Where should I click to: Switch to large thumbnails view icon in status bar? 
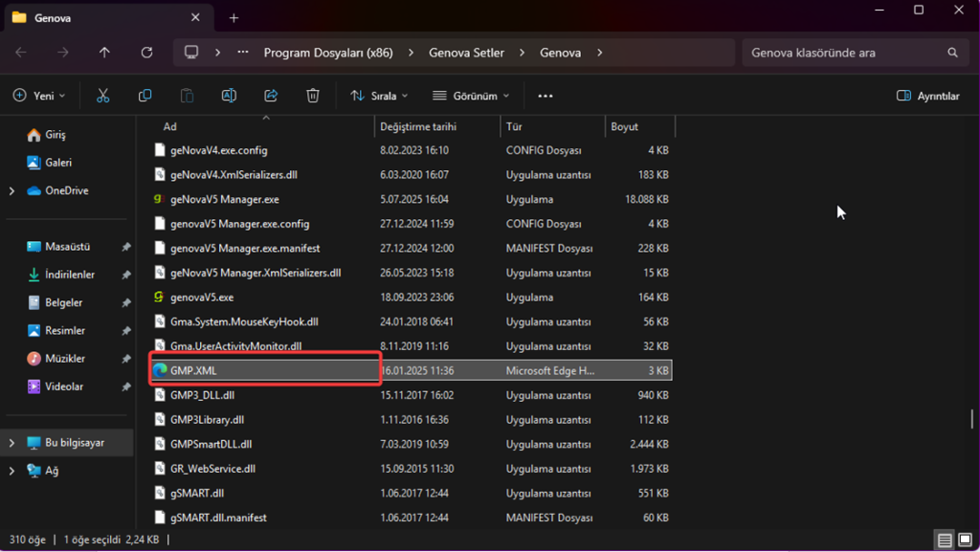click(x=965, y=540)
